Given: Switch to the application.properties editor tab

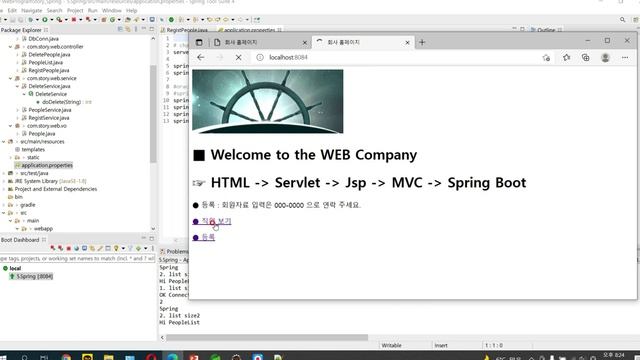Looking at the screenshot, I should coord(249,30).
